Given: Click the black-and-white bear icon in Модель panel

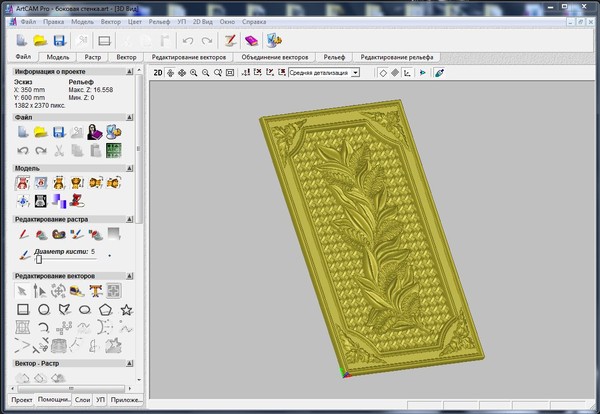Looking at the screenshot, I should tap(41, 201).
